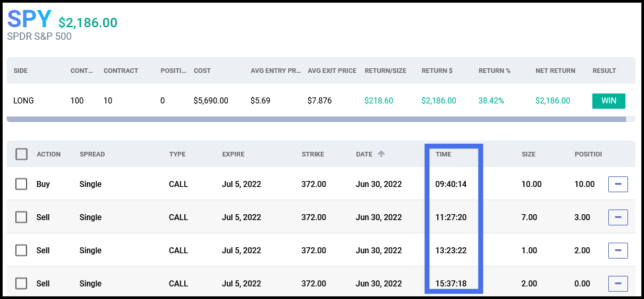Image resolution: width=644 pixels, height=299 pixels.
Task: Remove the Sell trade at 15:37:18
Action: point(617,283)
